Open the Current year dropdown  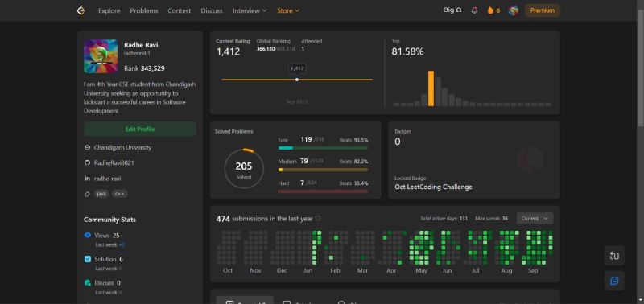(x=535, y=219)
